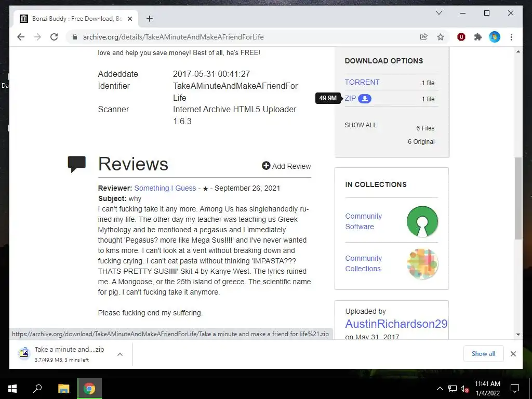The image size is (532, 399).
Task: Reload the archive.org page
Action: click(54, 37)
